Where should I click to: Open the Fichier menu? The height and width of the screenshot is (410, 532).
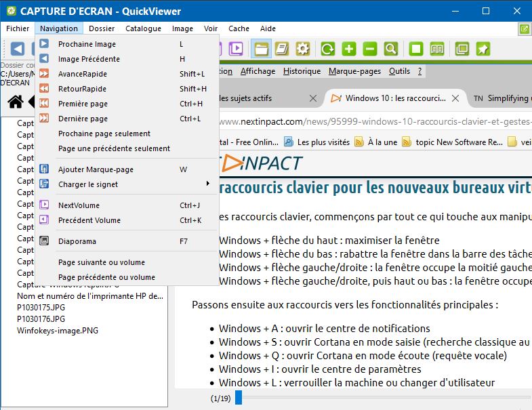(x=18, y=28)
